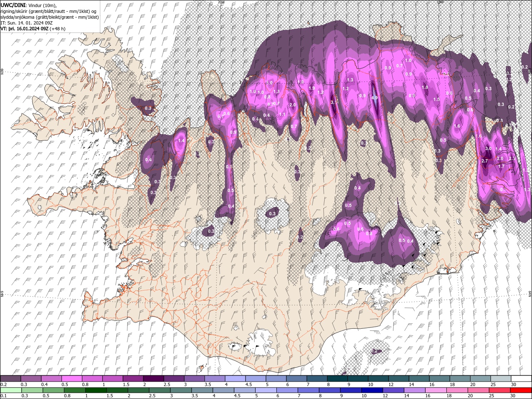Select the 0.5 green swatch in the lower legend row

[x=54, y=390]
